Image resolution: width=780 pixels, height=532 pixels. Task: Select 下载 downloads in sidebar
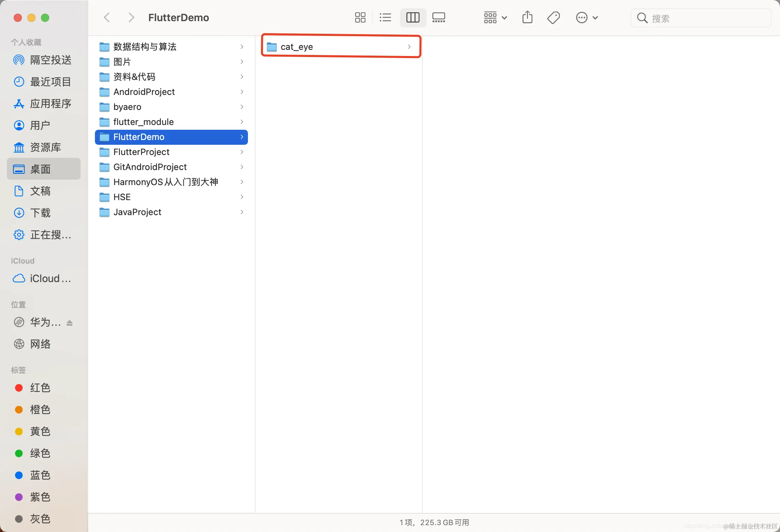[40, 213]
